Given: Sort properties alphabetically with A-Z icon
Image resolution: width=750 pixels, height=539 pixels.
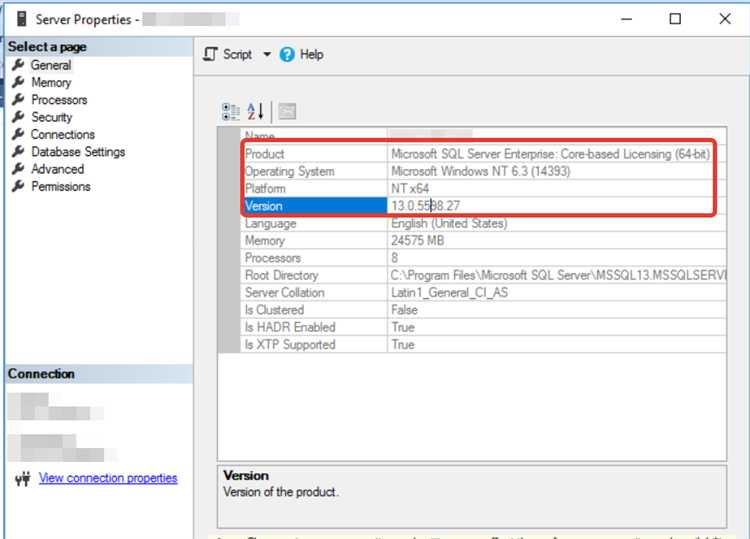Looking at the screenshot, I should [x=255, y=111].
